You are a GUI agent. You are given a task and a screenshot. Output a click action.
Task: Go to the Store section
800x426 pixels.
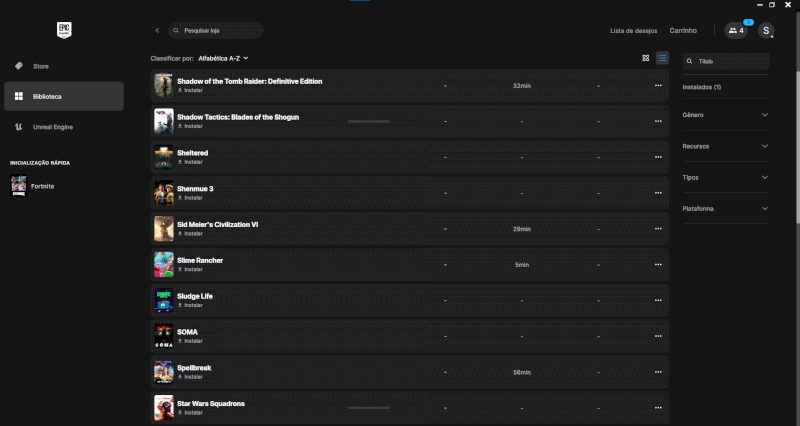click(x=41, y=66)
